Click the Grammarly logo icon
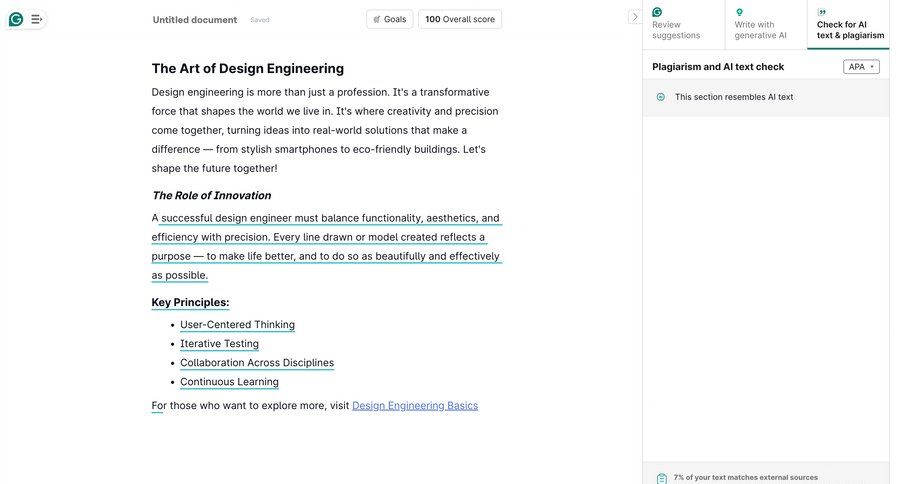This screenshot has width=900, height=484. [x=16, y=19]
